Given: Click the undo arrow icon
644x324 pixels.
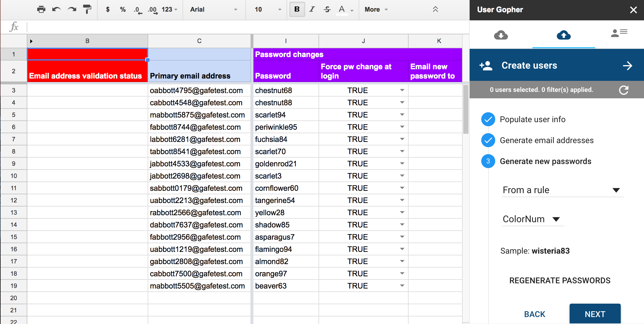Looking at the screenshot, I should point(56,10).
